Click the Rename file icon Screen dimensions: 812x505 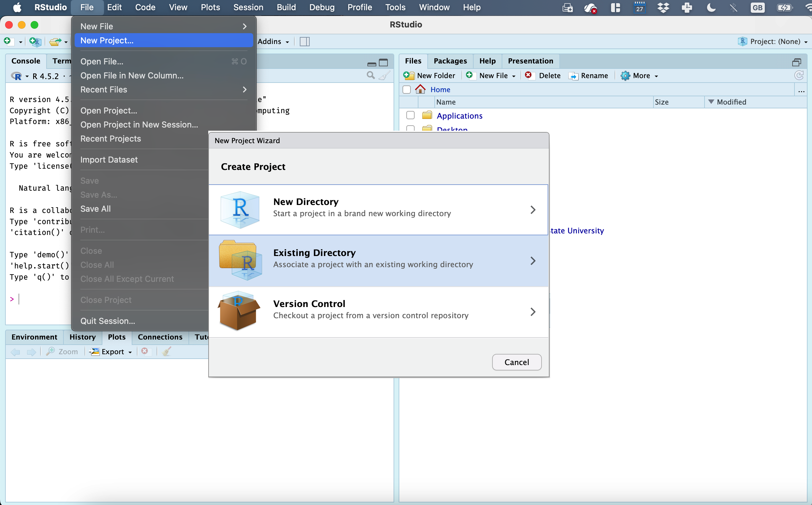point(573,76)
